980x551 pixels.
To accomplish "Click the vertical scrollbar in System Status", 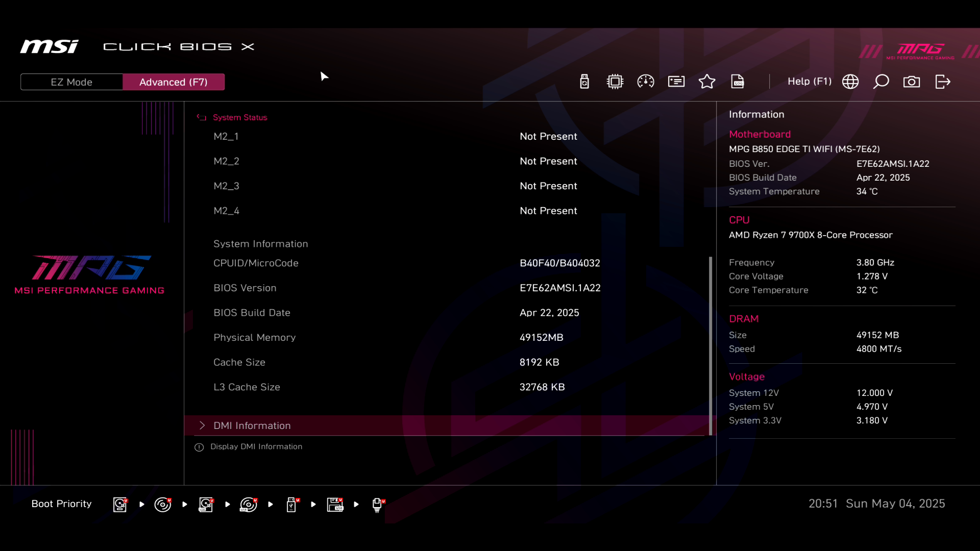I will tap(710, 345).
